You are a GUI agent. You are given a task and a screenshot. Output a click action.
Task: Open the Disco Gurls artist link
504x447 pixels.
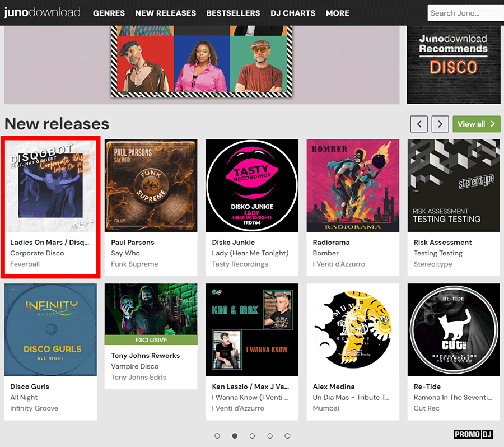[x=30, y=387]
